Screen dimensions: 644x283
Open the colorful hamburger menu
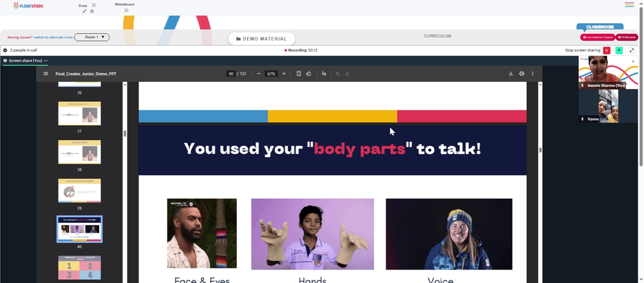[x=629, y=5]
